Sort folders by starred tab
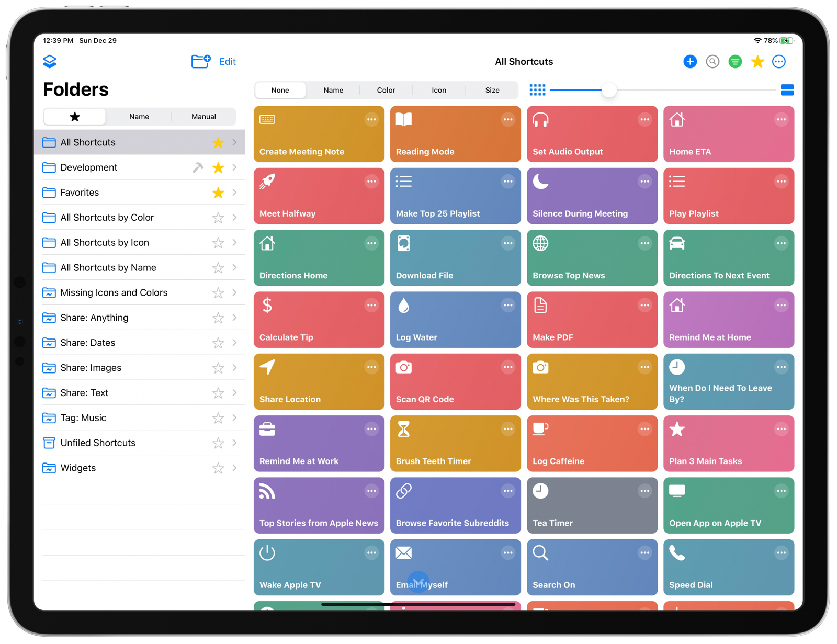 (75, 117)
